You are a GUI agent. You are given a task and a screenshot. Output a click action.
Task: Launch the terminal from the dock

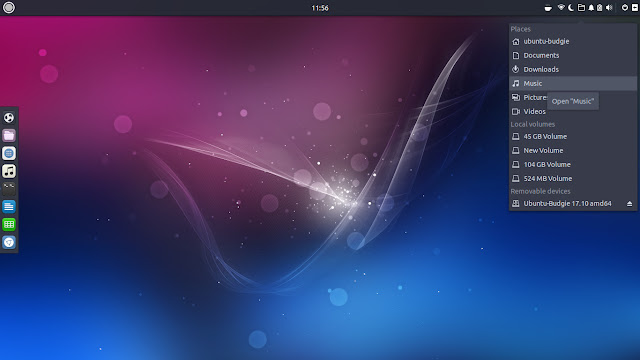9,189
